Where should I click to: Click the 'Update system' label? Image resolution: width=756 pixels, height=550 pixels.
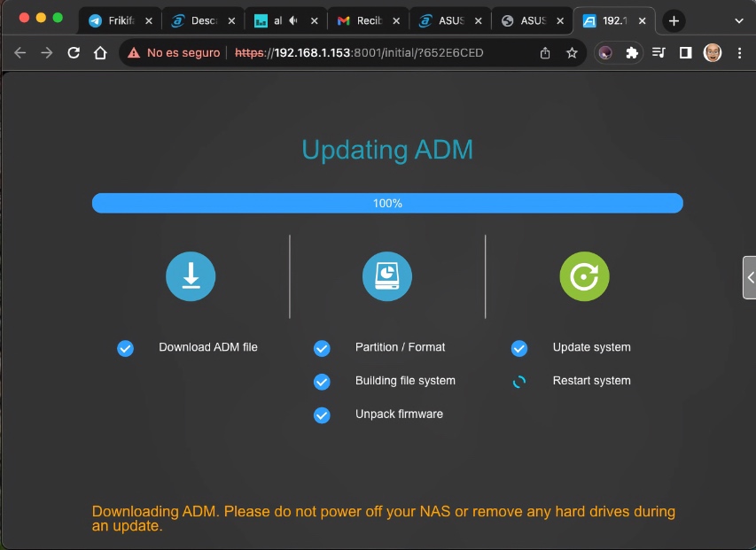591,347
